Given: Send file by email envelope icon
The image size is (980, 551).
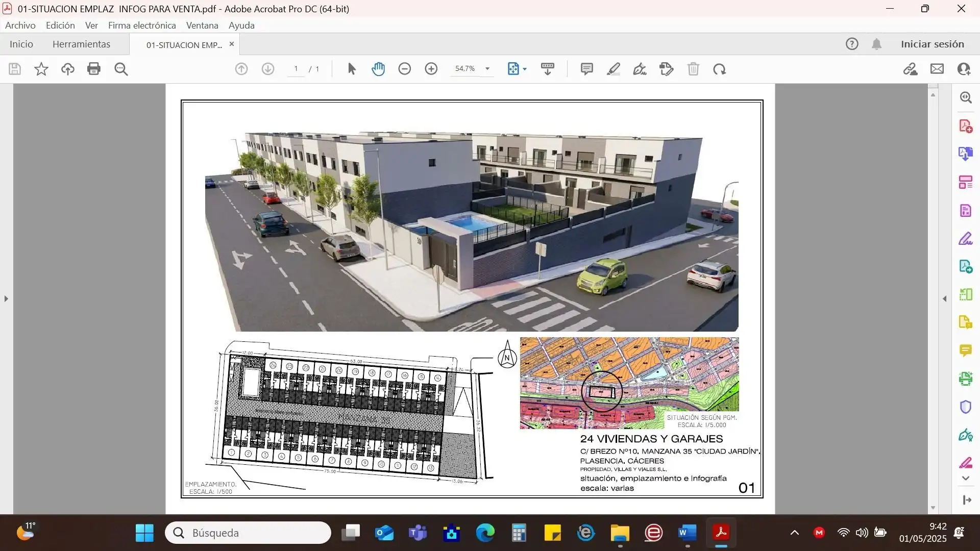Looking at the screenshot, I should coord(937,69).
